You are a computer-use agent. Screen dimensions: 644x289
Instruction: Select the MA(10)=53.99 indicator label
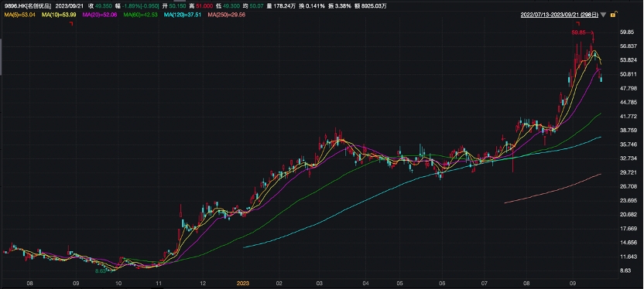[x=58, y=15]
